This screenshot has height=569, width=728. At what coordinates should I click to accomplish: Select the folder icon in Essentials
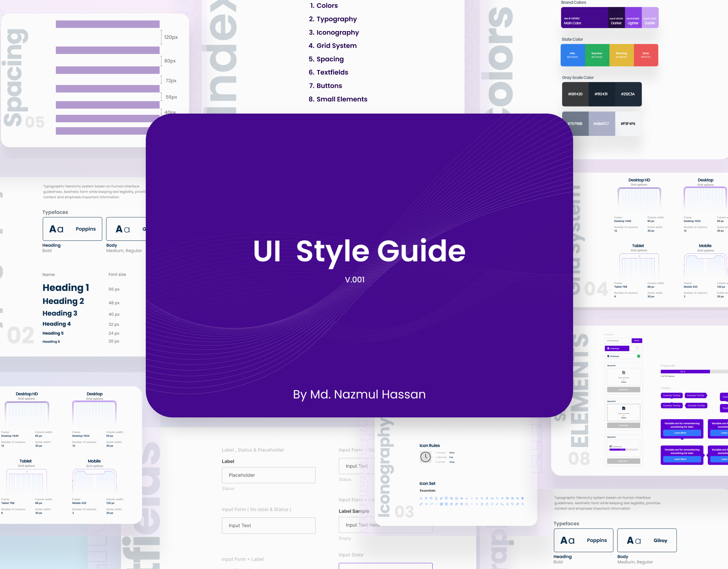point(467,504)
